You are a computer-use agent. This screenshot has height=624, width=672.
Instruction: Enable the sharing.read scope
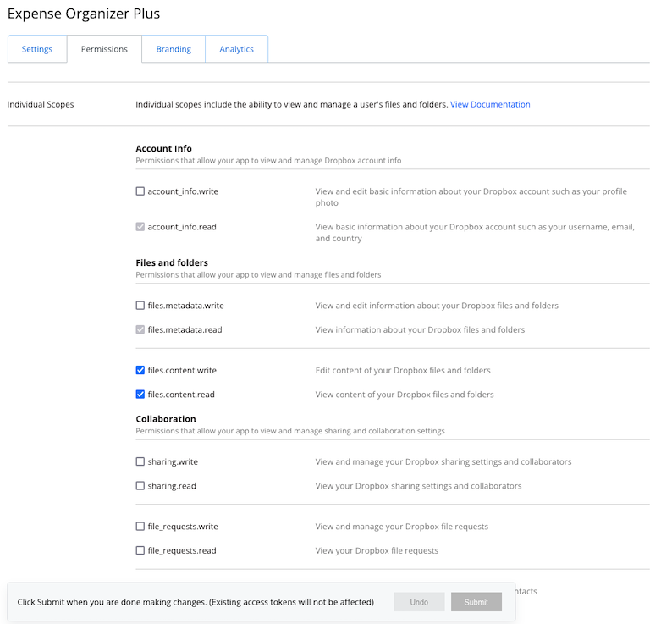point(140,486)
